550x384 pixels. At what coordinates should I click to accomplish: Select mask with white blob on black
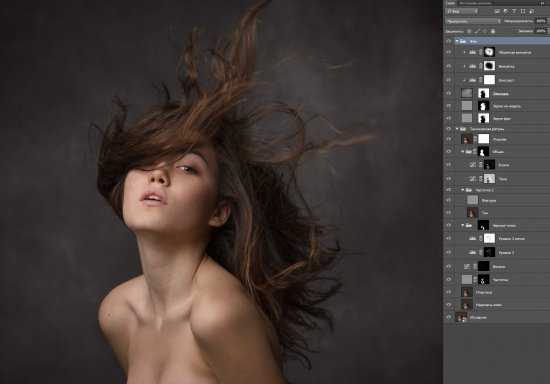tap(489, 52)
